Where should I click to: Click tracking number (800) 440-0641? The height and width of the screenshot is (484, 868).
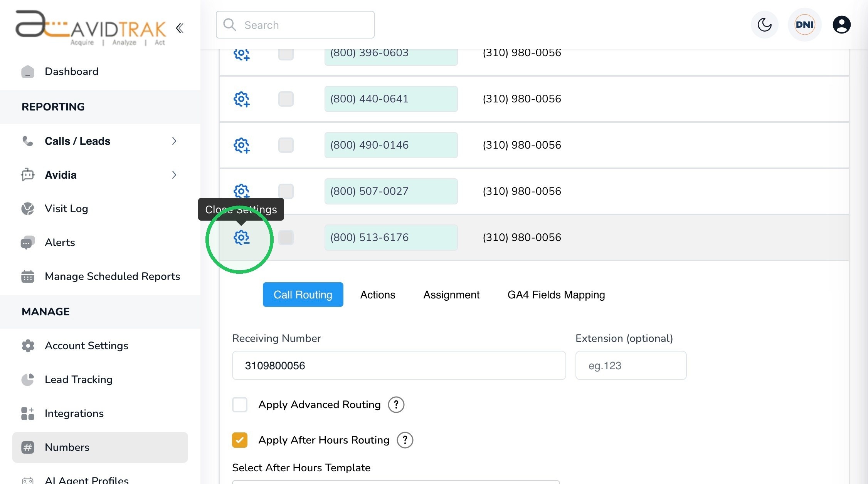tap(391, 99)
